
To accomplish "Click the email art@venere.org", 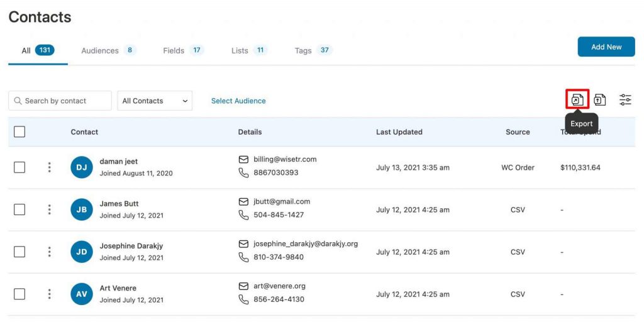I will [279, 286].
